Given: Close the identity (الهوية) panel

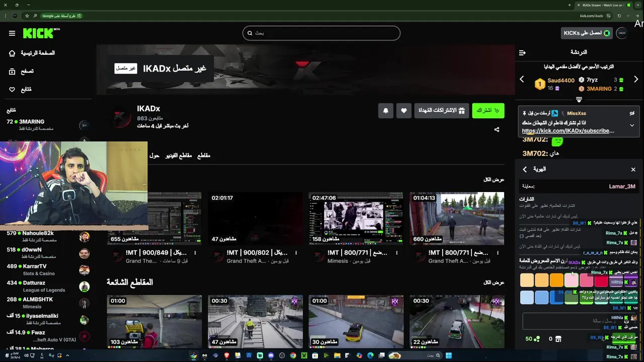Looking at the screenshot, I should click(633, 169).
